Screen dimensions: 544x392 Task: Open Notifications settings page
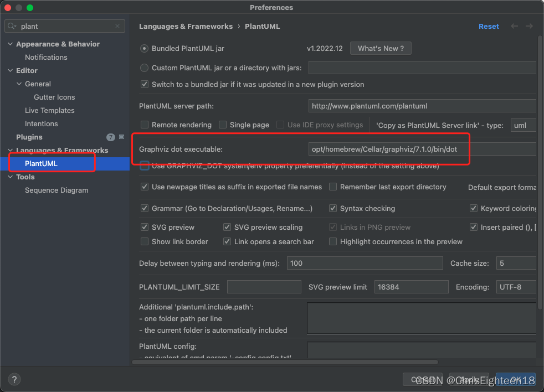coord(46,57)
